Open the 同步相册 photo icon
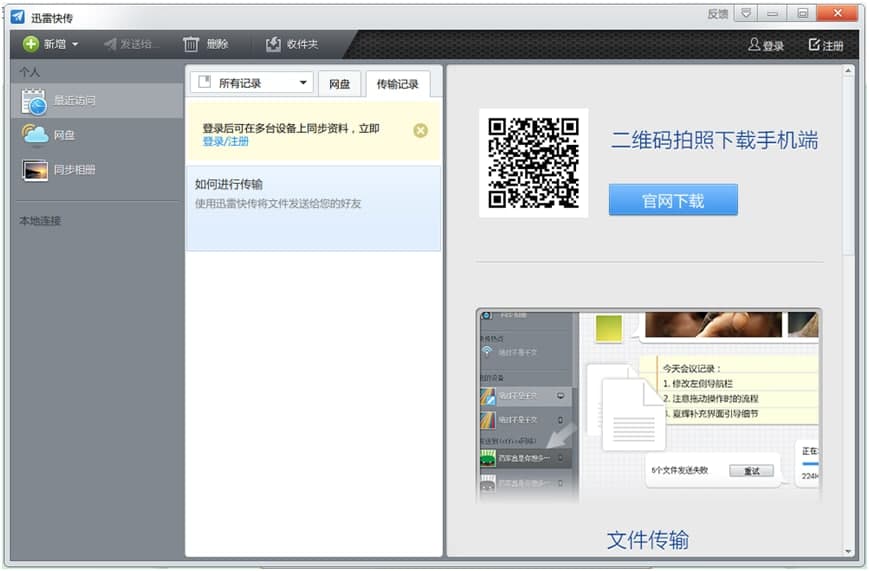 point(35,170)
